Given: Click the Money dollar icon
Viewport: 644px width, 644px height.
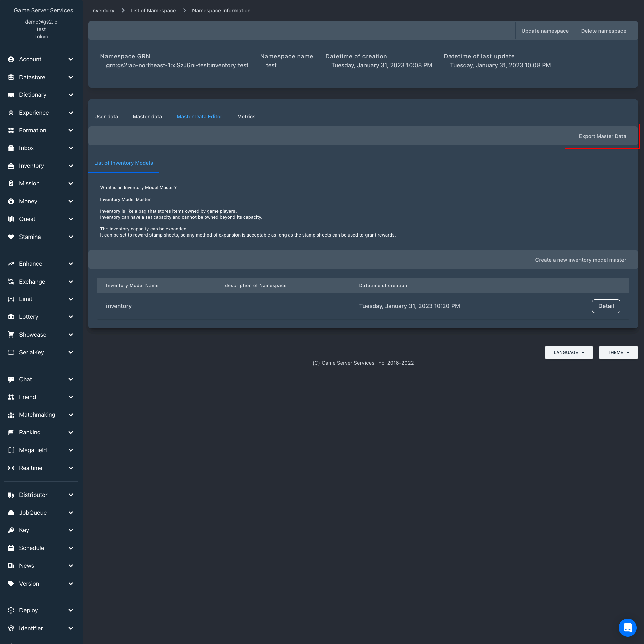Looking at the screenshot, I should tap(11, 201).
